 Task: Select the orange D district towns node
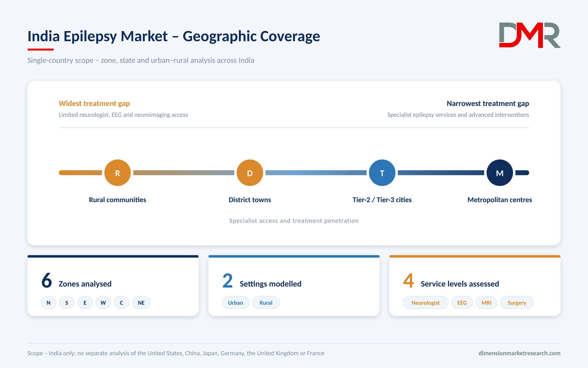click(x=250, y=173)
